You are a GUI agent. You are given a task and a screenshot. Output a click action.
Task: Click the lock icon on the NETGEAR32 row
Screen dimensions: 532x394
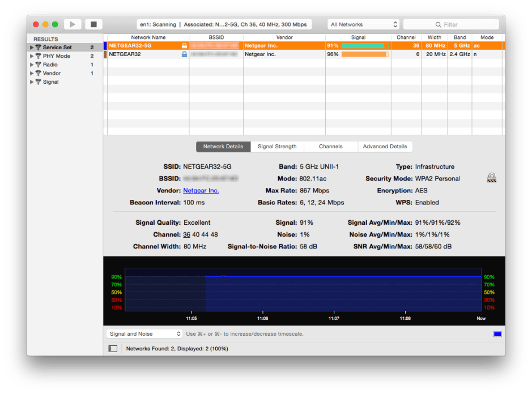[x=184, y=54]
